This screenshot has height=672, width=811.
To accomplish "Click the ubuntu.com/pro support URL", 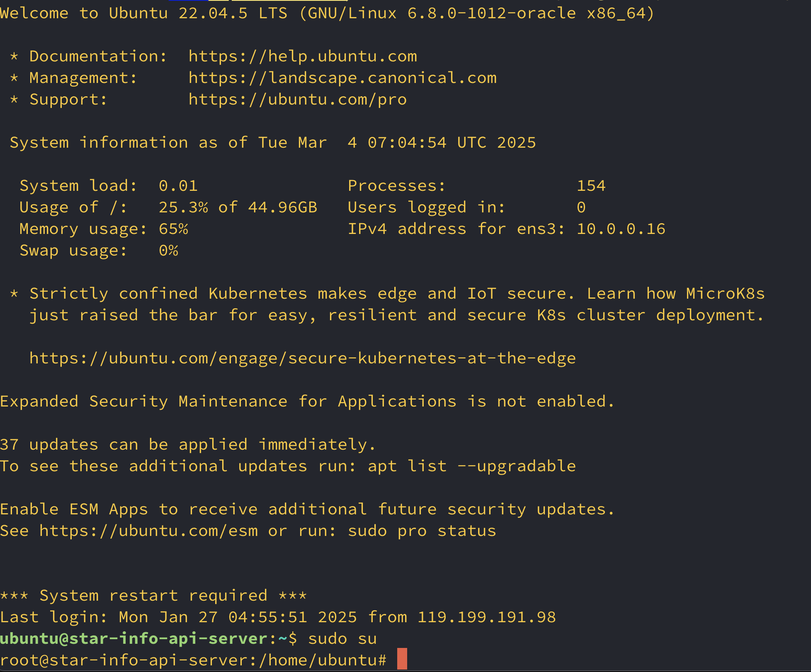I will pos(297,100).
